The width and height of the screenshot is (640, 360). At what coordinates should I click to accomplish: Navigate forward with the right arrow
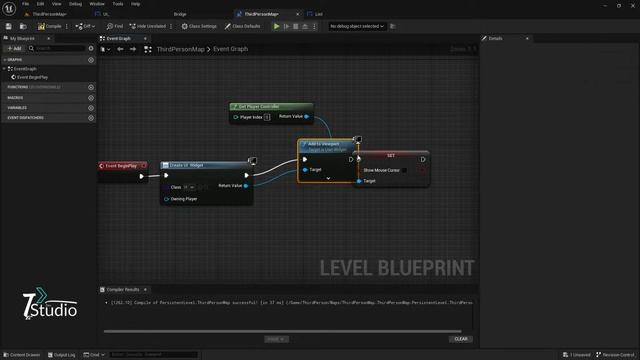(x=133, y=49)
